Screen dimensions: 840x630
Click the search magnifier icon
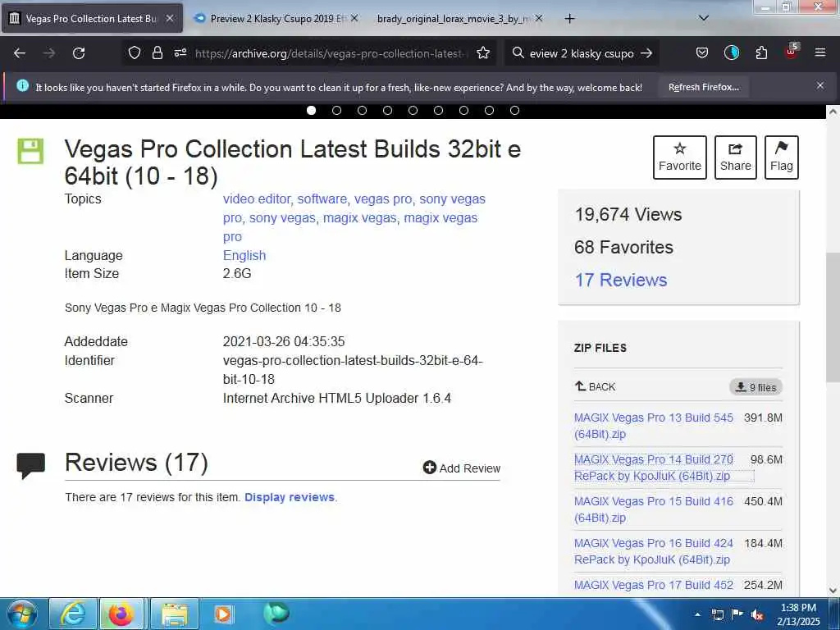[x=518, y=53]
